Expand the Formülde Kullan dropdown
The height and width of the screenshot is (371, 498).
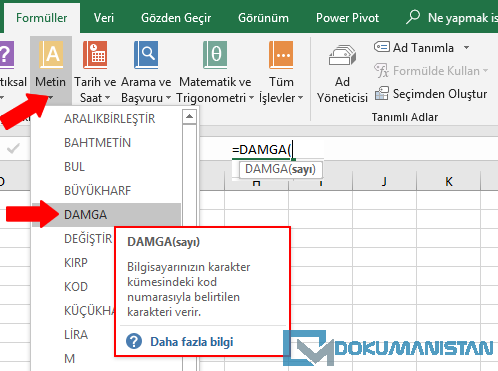coord(485,71)
